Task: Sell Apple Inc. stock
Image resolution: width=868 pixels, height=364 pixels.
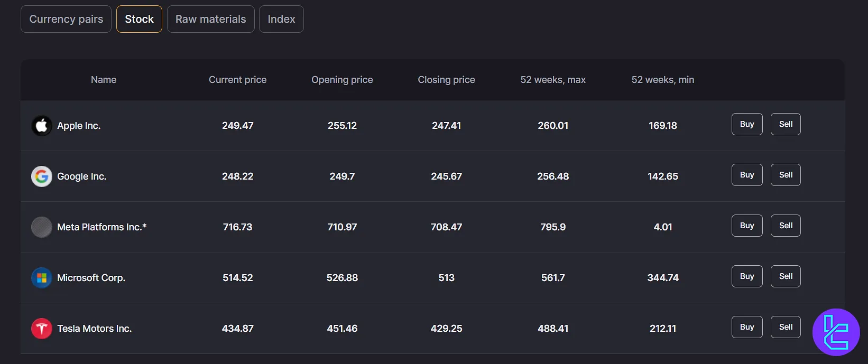Action: [786, 124]
